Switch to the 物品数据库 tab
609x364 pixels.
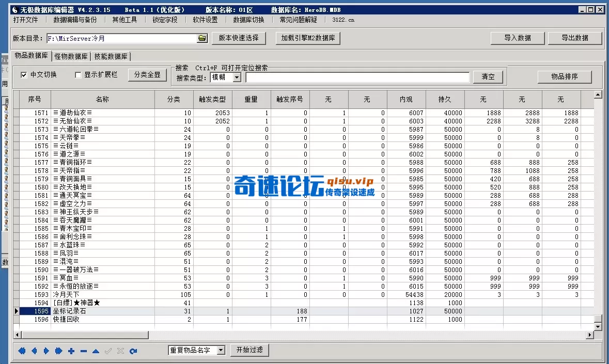click(31, 55)
